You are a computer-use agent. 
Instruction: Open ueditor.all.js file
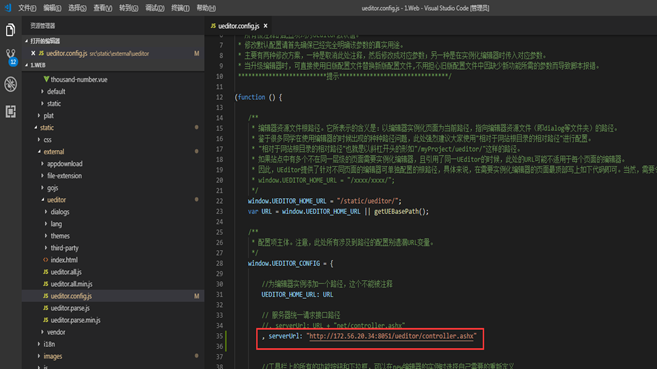(x=66, y=272)
